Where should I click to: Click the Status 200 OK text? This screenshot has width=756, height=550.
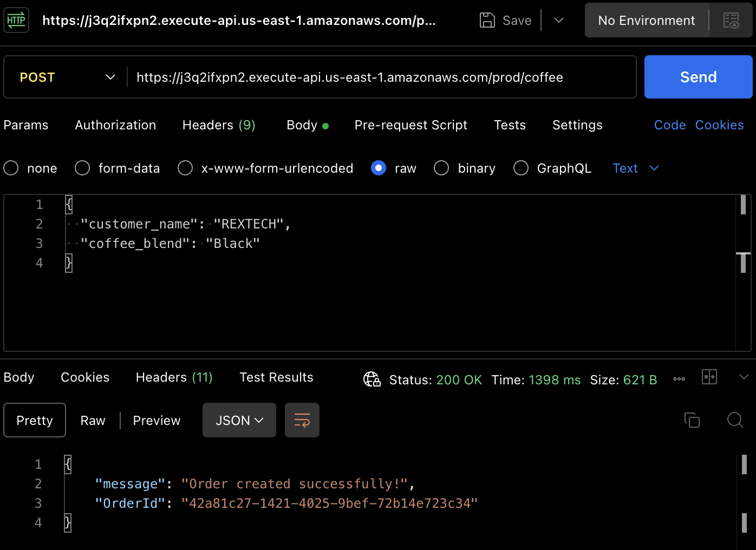click(x=435, y=380)
